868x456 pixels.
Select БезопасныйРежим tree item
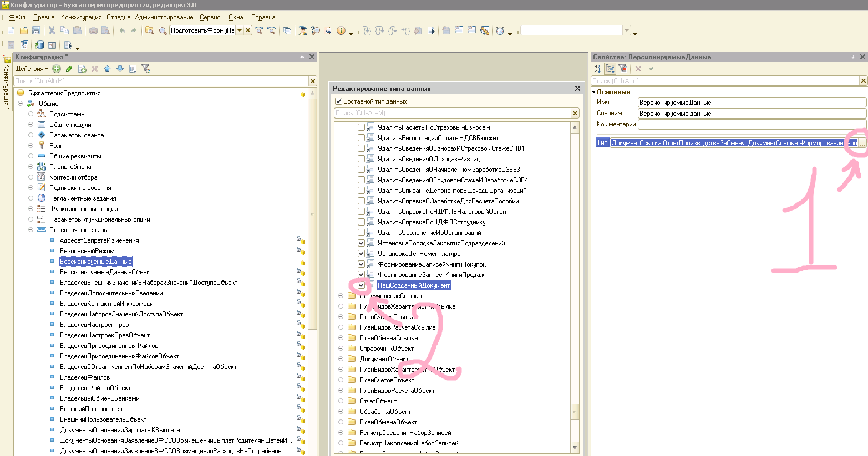pyautogui.click(x=87, y=251)
